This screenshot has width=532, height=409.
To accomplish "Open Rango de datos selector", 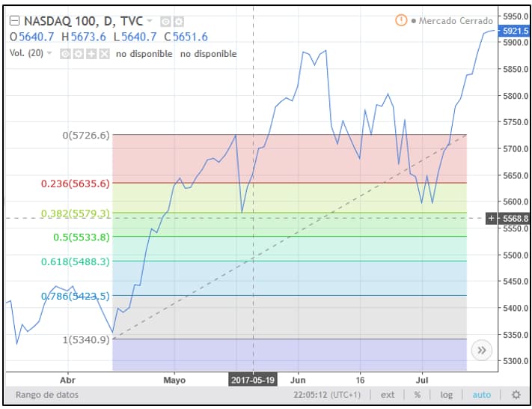I will coord(47,395).
